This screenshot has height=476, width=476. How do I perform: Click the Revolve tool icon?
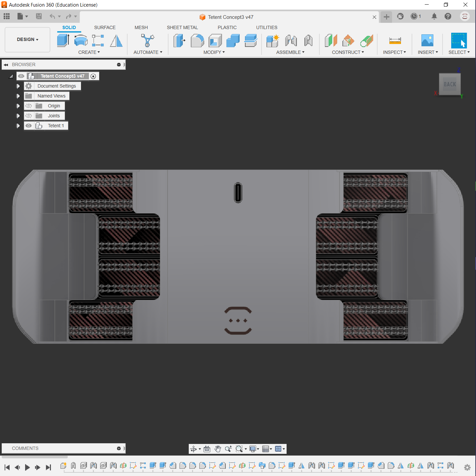click(81, 41)
